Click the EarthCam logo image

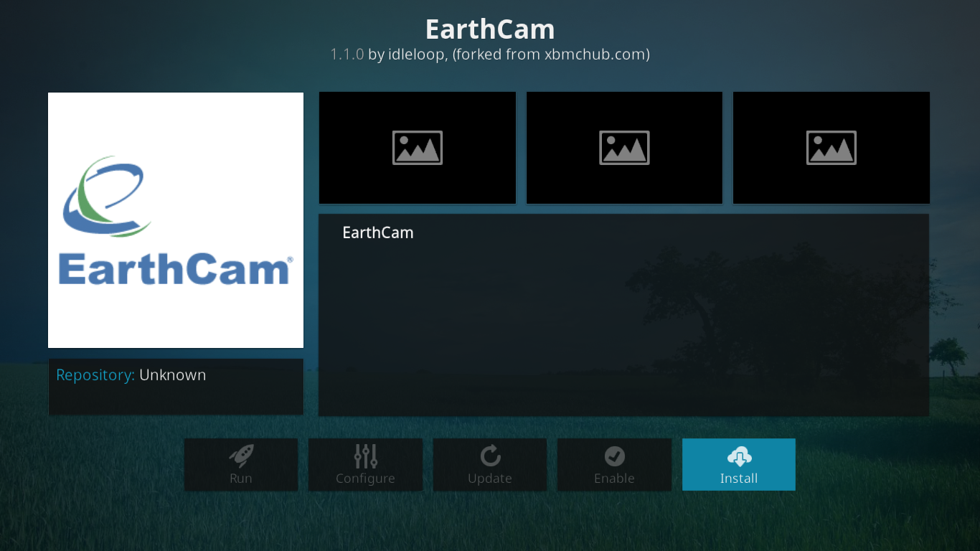pos(176,220)
